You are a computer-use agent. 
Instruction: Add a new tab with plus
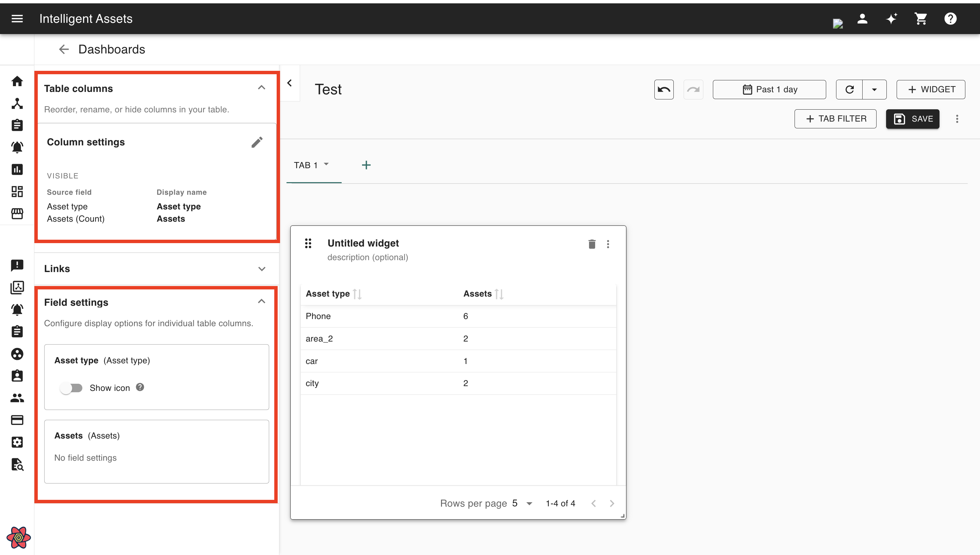point(366,165)
